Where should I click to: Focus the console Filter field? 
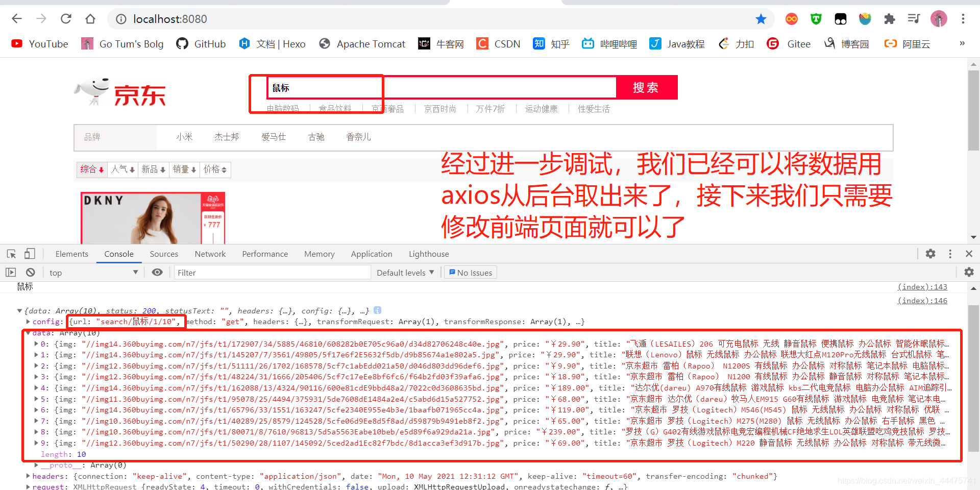[x=273, y=273]
